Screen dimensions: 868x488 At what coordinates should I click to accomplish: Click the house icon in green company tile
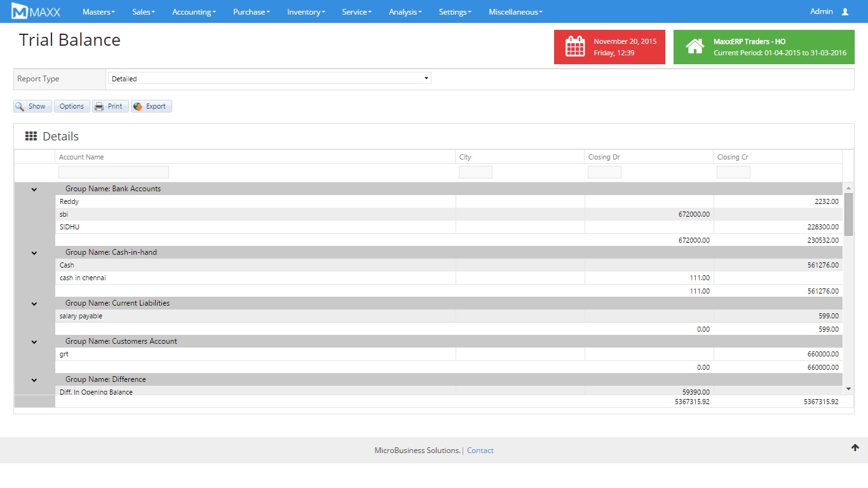click(x=695, y=47)
